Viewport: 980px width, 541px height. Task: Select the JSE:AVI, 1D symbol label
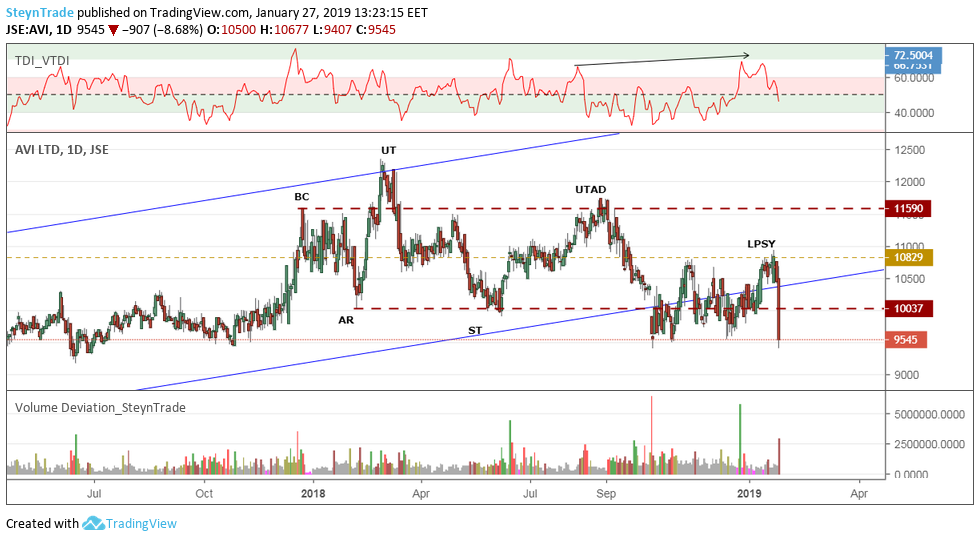tap(39, 29)
